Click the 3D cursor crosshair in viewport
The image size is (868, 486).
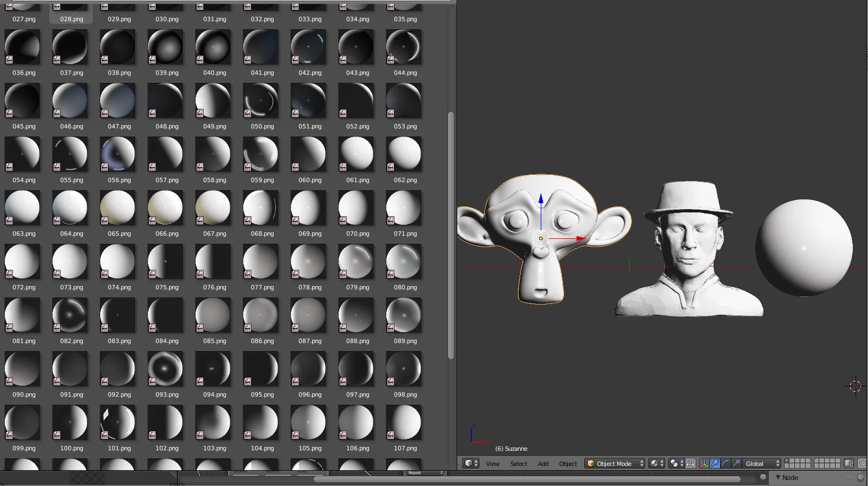coord(856,386)
